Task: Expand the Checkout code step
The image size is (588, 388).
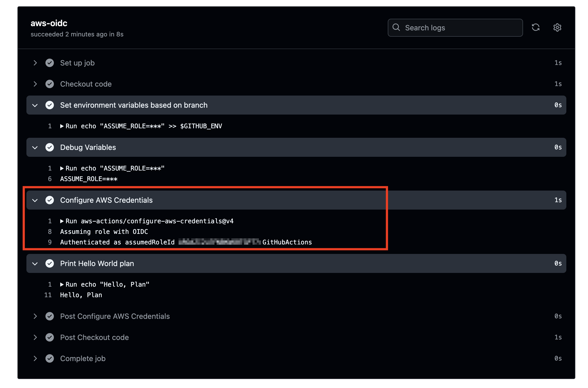Action: click(35, 84)
